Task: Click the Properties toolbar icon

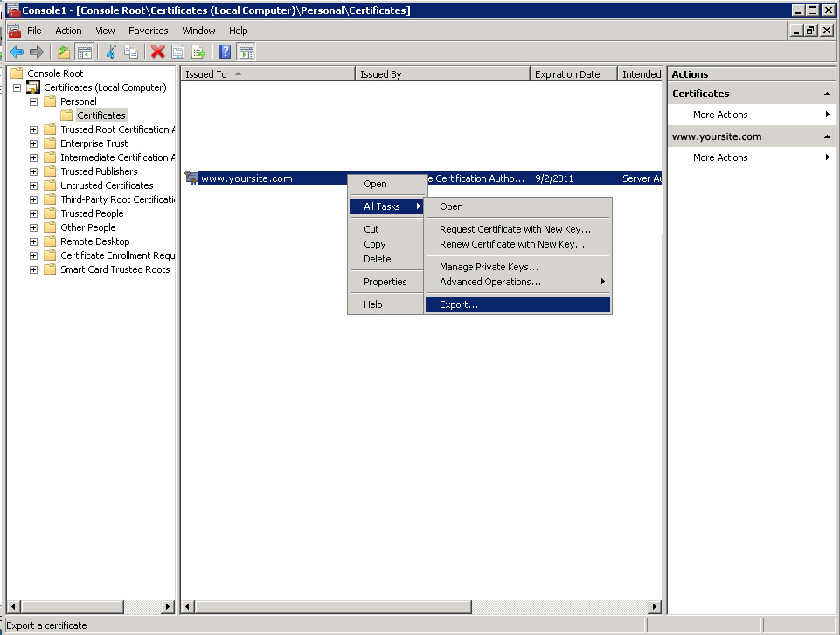Action: tap(177, 52)
